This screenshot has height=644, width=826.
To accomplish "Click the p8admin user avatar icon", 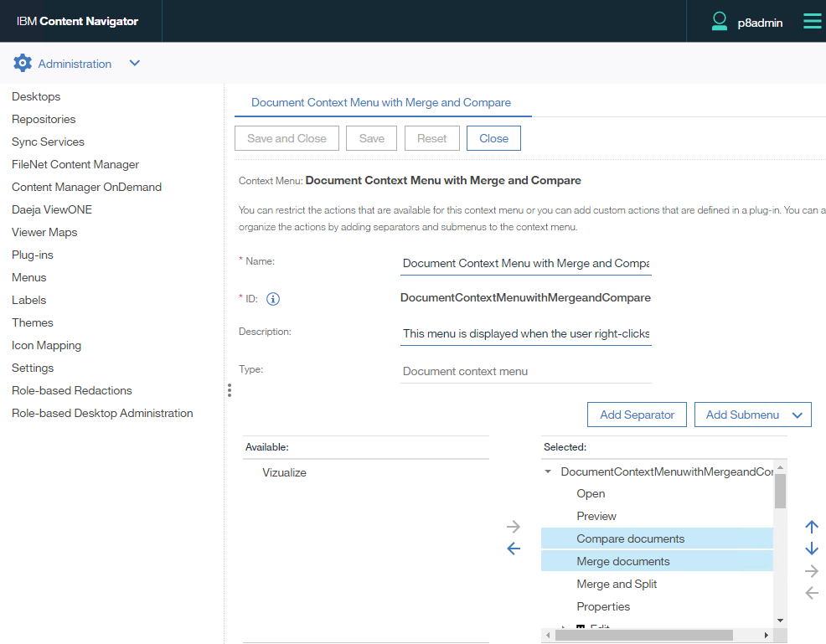I will pyautogui.click(x=719, y=22).
